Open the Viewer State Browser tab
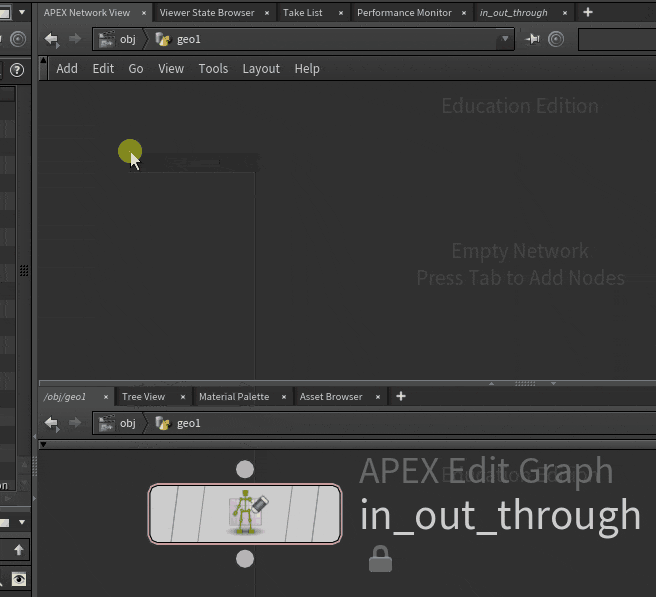Image resolution: width=656 pixels, height=597 pixels. pyautogui.click(x=207, y=13)
